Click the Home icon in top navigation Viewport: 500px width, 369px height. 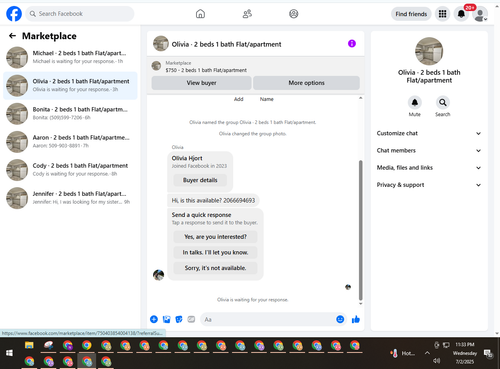point(200,14)
